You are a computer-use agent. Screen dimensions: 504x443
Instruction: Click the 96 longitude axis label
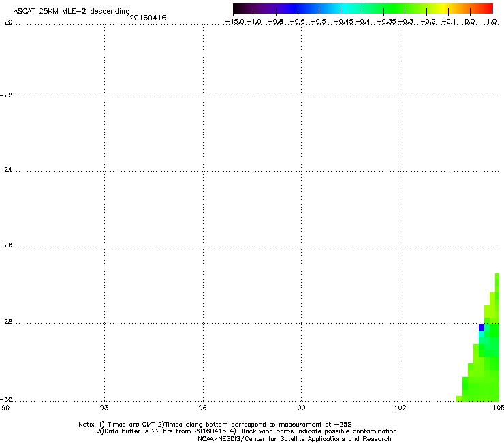click(x=202, y=408)
